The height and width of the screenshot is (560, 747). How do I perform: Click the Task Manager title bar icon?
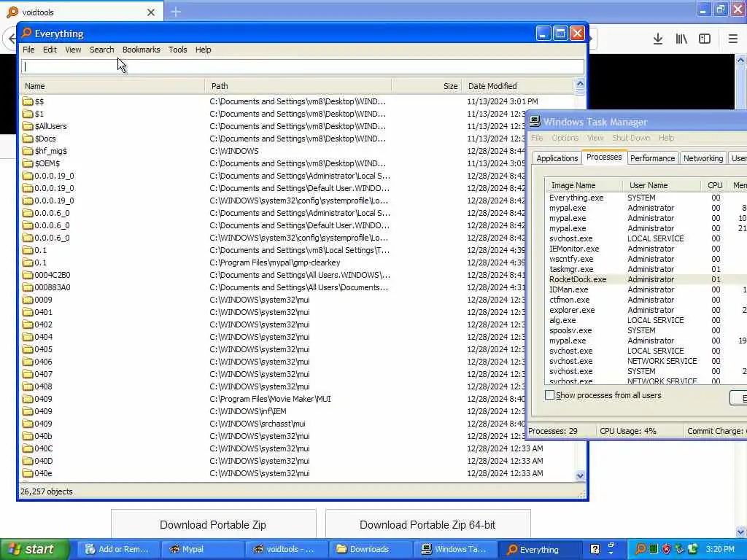535,122
